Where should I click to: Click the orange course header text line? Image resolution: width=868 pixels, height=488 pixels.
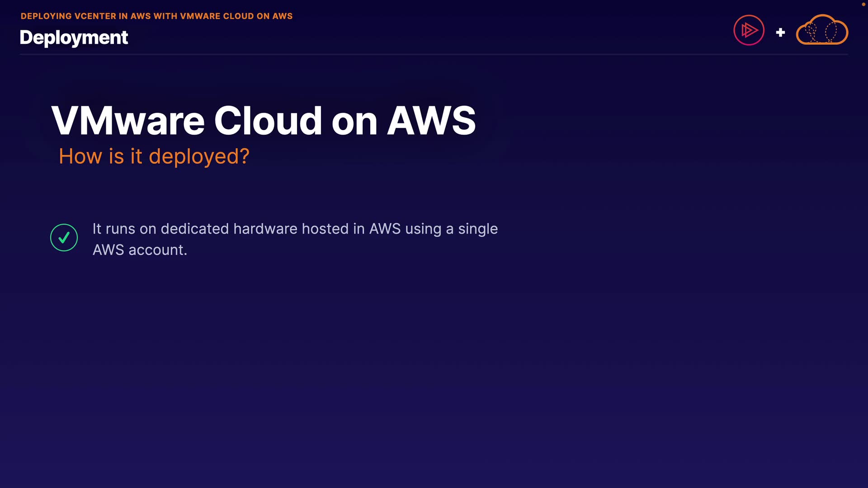156,16
